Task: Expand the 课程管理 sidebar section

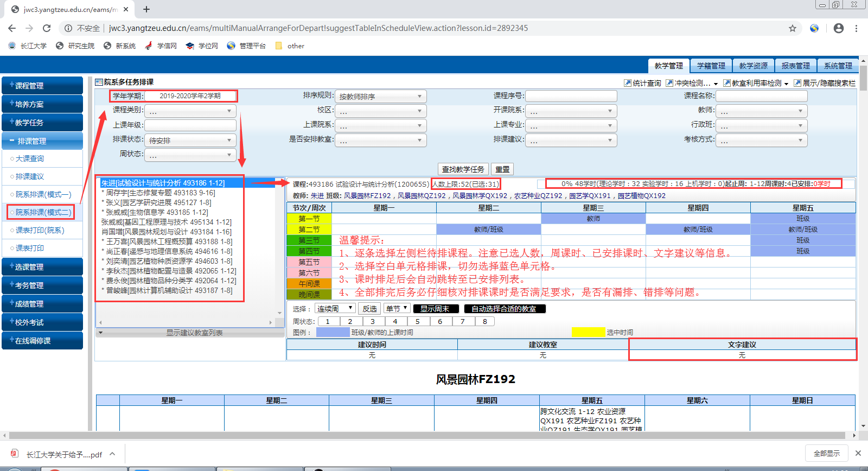Action: point(42,86)
